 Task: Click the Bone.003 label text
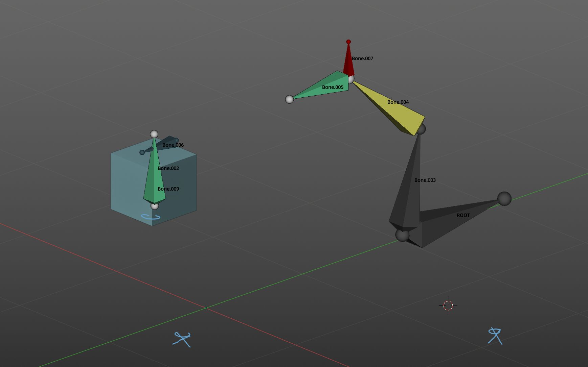tap(425, 180)
